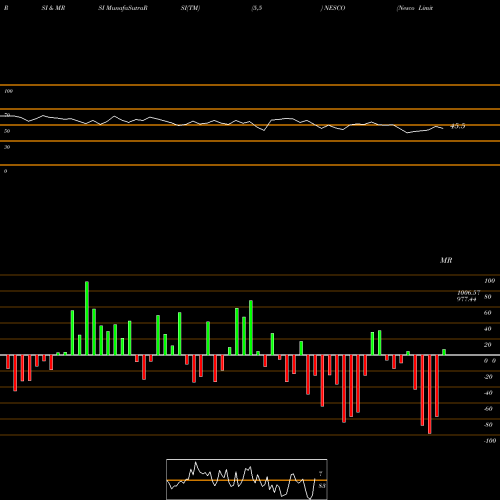Click the 'SI MunafaSutraR' header text
Image resolution: width=500 pixels, height=500 pixels.
(x=123, y=8)
